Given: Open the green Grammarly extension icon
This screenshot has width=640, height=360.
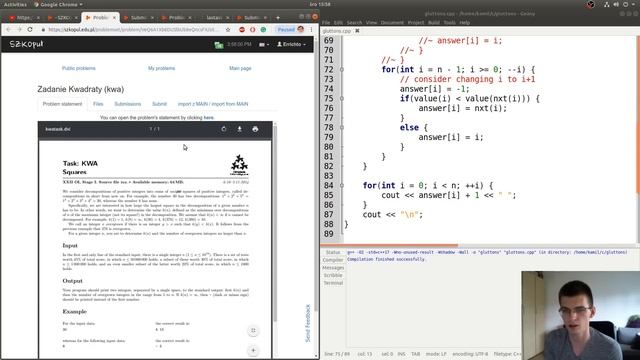Looking at the screenshot, I should [263, 29].
